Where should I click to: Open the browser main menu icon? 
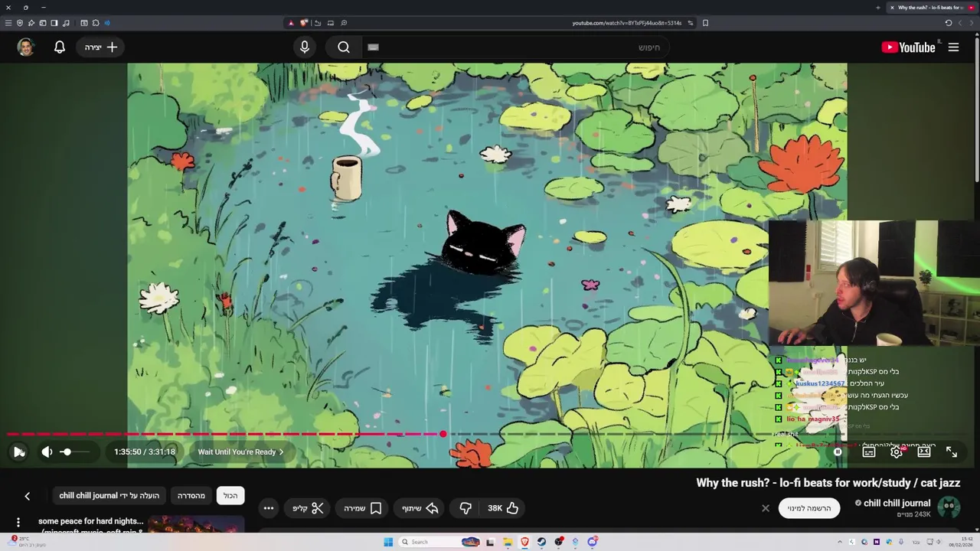click(8, 23)
